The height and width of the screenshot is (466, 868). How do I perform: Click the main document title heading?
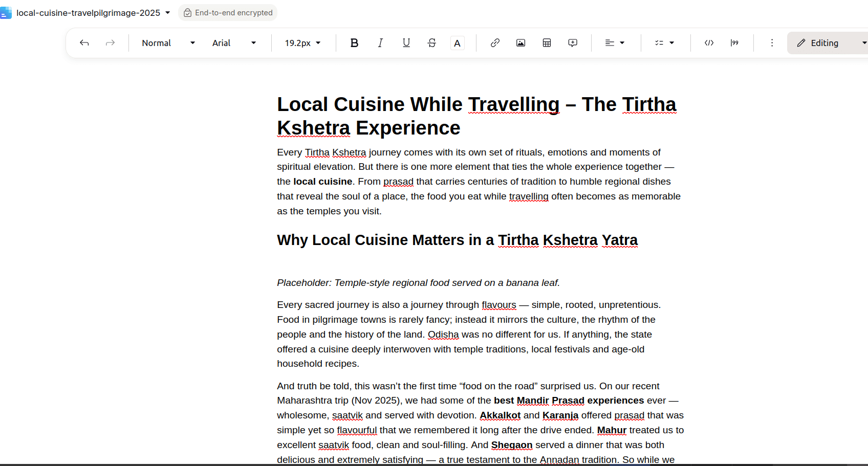(476, 116)
